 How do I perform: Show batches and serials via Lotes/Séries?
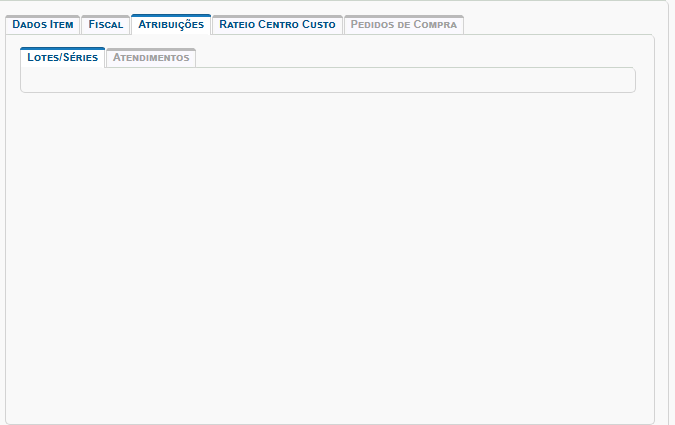[x=62, y=58]
